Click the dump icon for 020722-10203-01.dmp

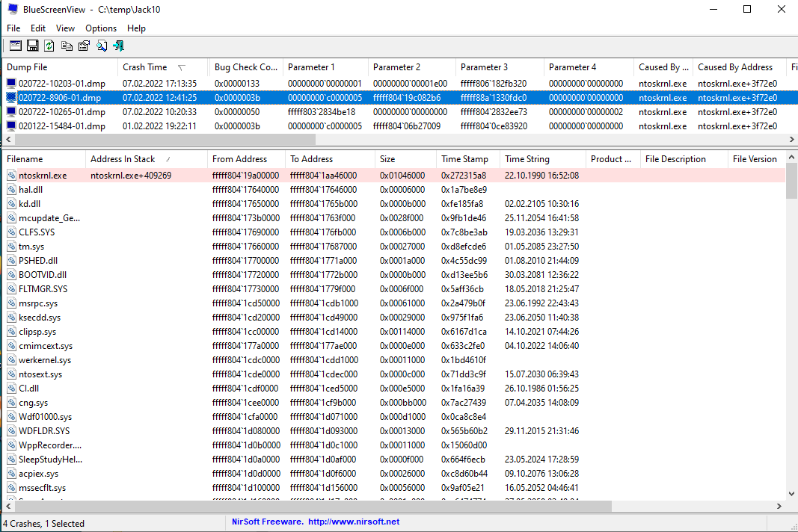tap(11, 84)
